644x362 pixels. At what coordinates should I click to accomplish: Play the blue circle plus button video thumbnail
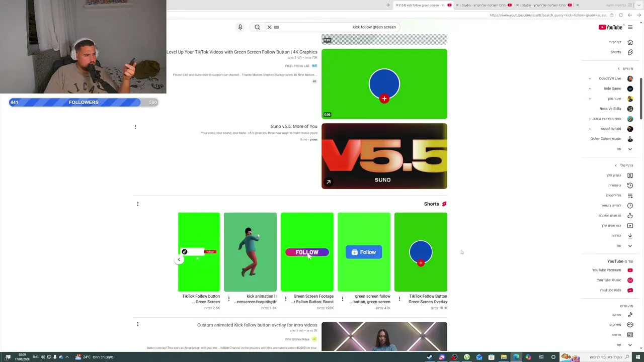384,84
